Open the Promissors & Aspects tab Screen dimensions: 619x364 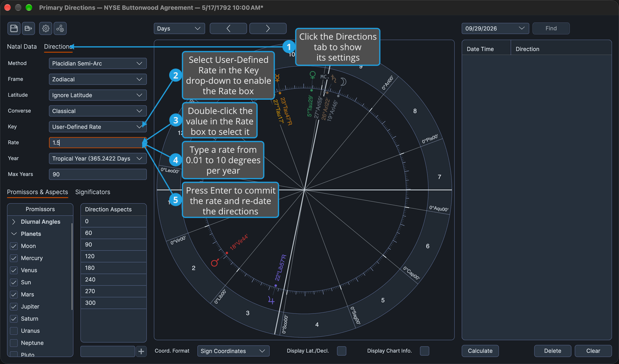click(37, 192)
